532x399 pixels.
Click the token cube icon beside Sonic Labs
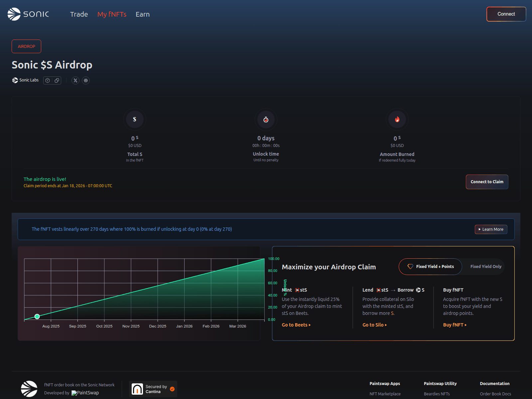[x=48, y=80]
